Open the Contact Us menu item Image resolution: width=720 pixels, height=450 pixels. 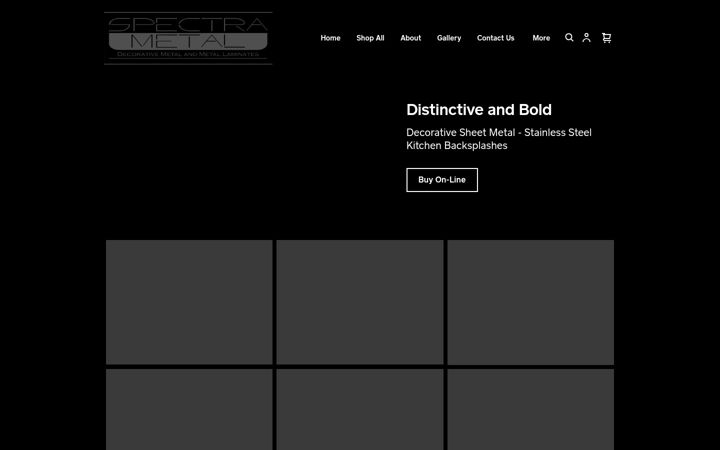pos(495,38)
